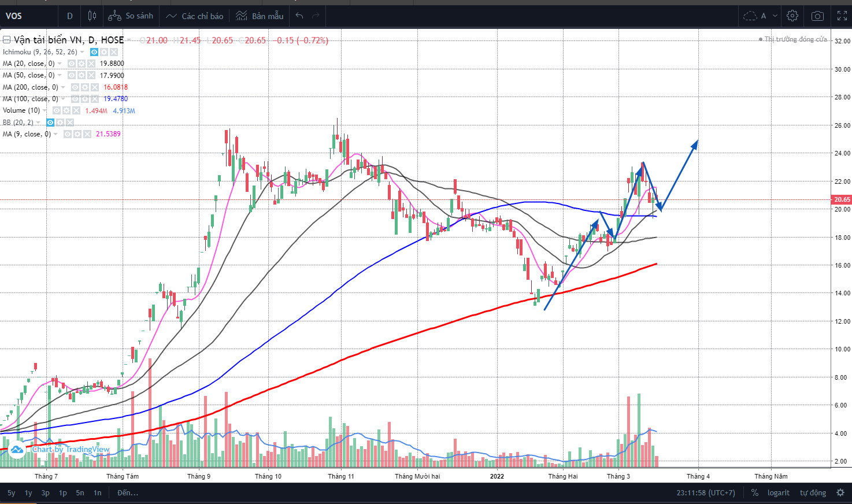Open Các chỉ báo indicators menu

(x=194, y=16)
